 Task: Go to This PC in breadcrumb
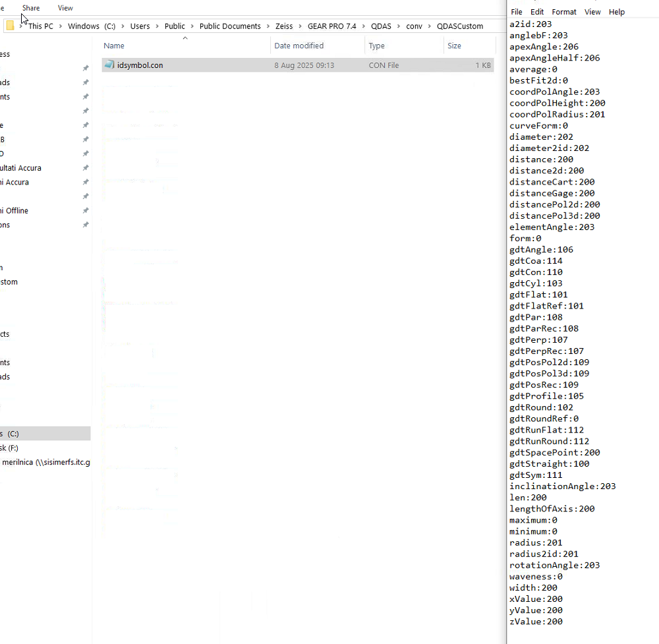pyautogui.click(x=41, y=26)
